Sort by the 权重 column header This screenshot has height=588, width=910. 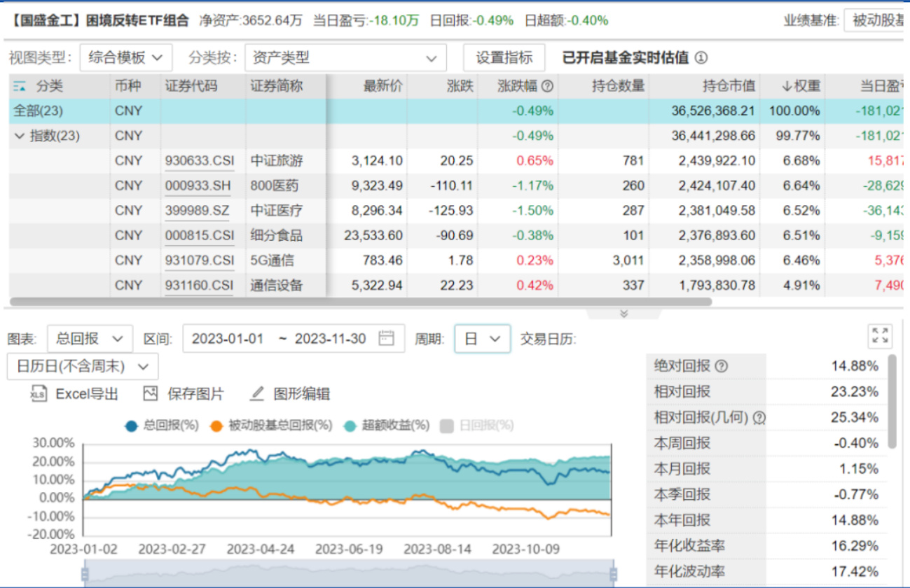[800, 86]
